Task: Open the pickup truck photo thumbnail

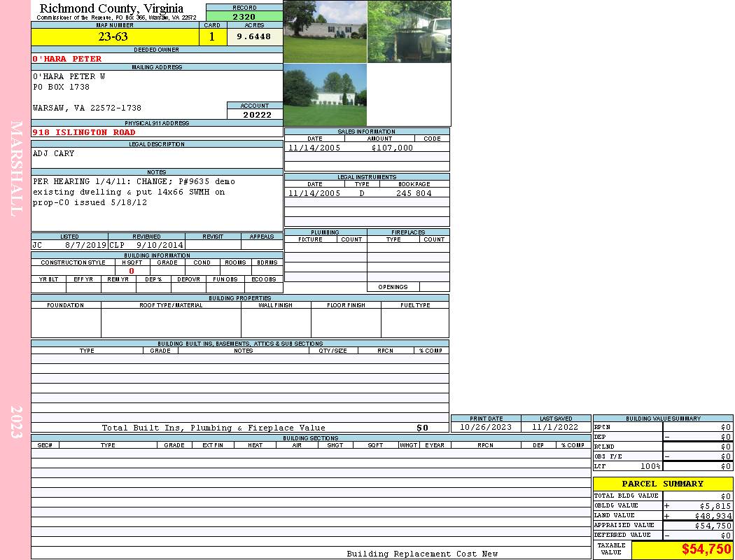Action: (409, 31)
